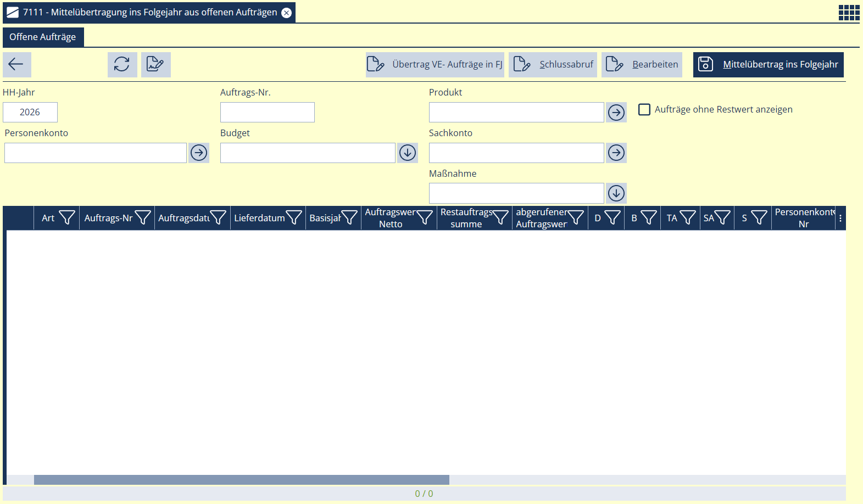Click the Personenkonto input field
863x504 pixels.
(96, 153)
